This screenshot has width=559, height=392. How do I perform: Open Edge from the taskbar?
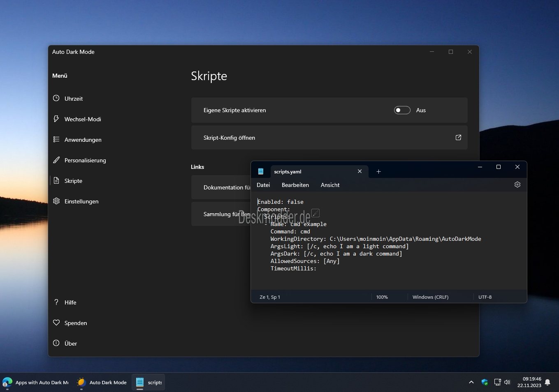click(x=36, y=382)
